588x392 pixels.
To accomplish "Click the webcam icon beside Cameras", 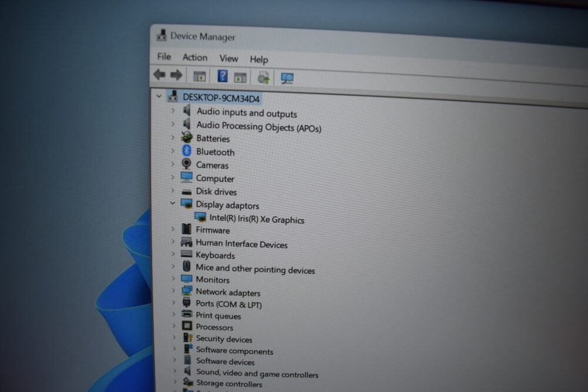I will 186,164.
